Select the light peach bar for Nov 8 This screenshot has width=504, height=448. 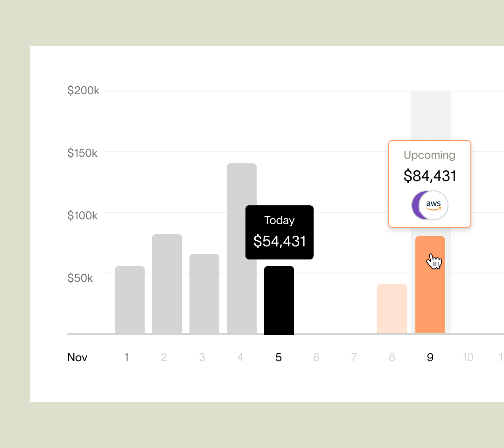click(392, 308)
